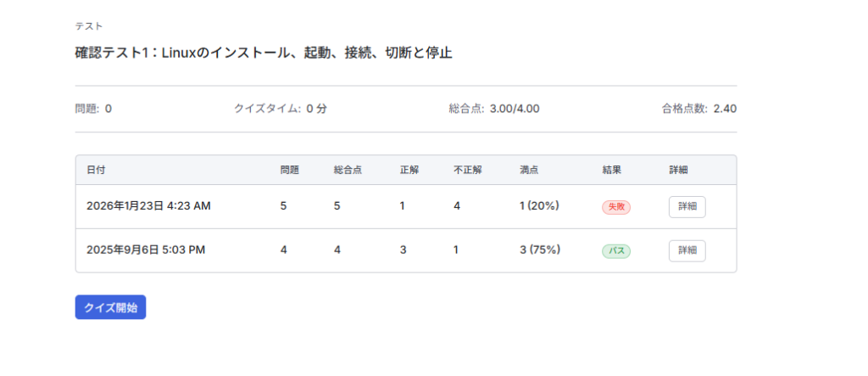Viewport: 868px width, 376px height.
Task: Open 詳細 for the 2026年1月23日 attempt
Action: pyautogui.click(x=687, y=206)
